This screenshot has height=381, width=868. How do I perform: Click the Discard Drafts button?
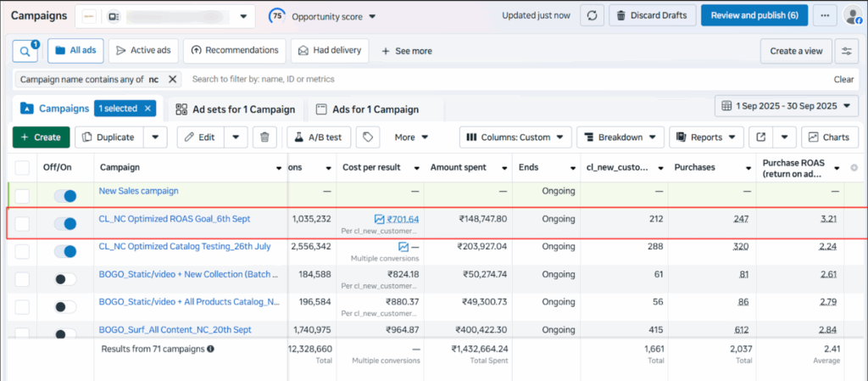click(653, 15)
